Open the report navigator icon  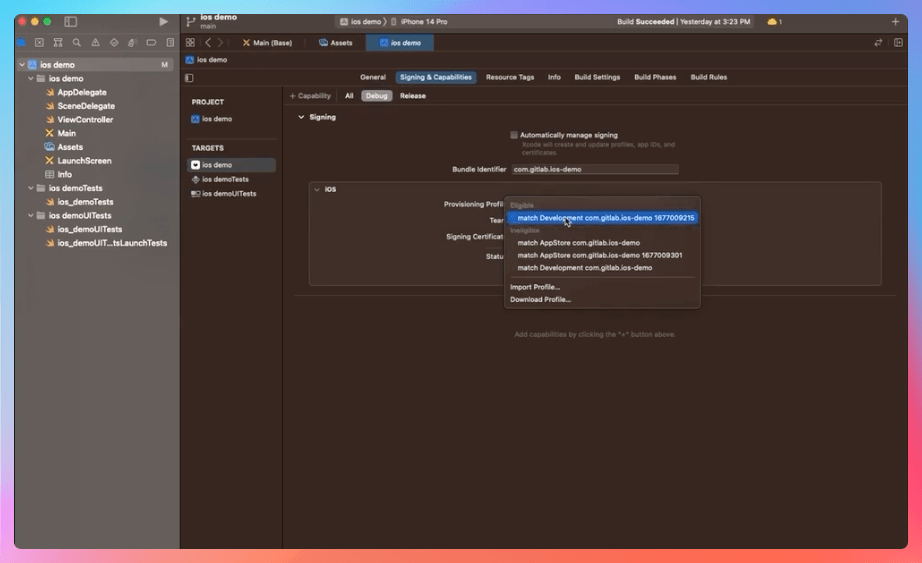tap(170, 42)
